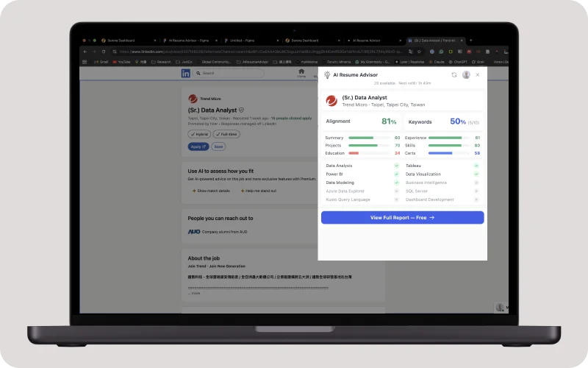Open the Research bookmarks folder
Viewport: 588px width, 368px height.
tap(161, 62)
